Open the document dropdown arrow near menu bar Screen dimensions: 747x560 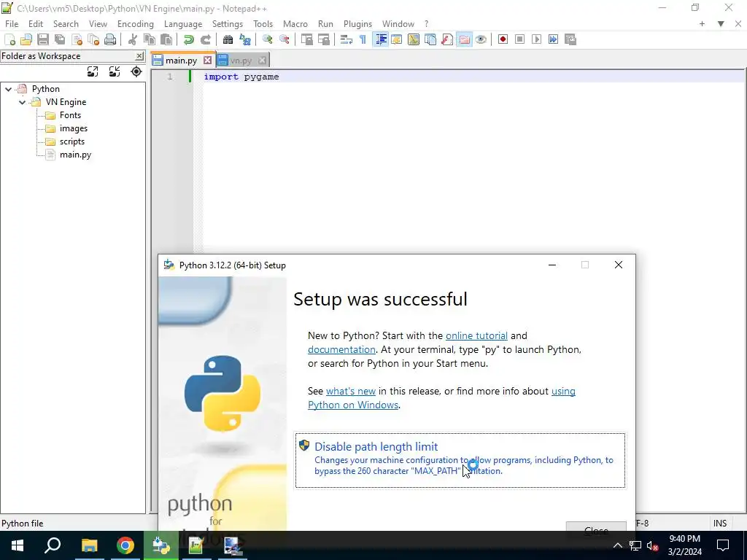point(721,24)
